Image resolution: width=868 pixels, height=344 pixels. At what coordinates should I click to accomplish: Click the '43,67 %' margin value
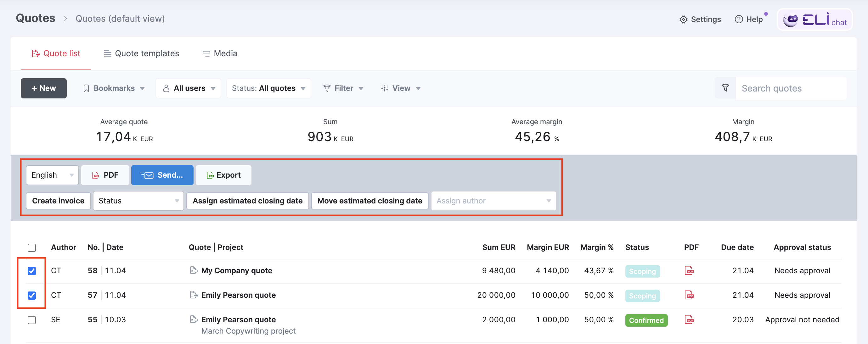click(599, 271)
